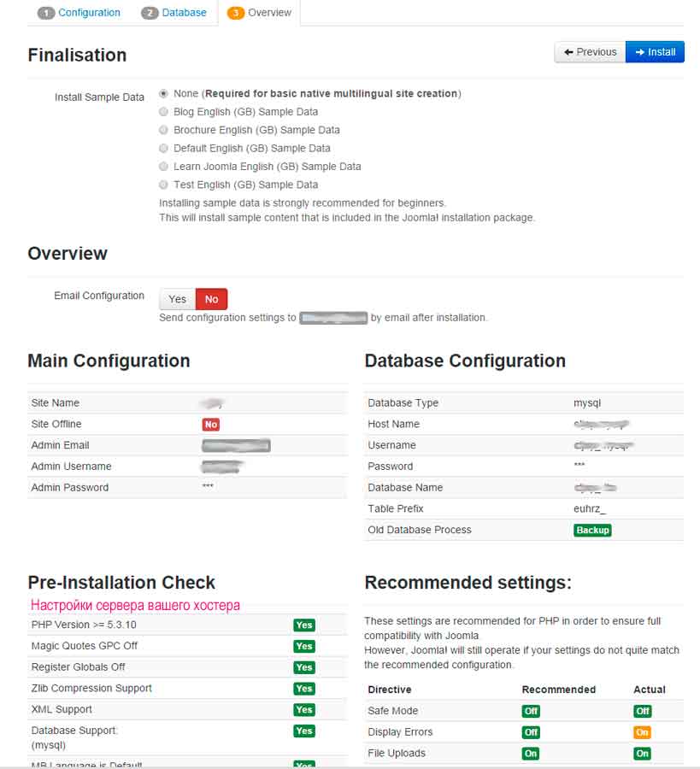Choose Blog English (GB) Sample Data
The width and height of the screenshot is (700, 769).
[x=164, y=112]
